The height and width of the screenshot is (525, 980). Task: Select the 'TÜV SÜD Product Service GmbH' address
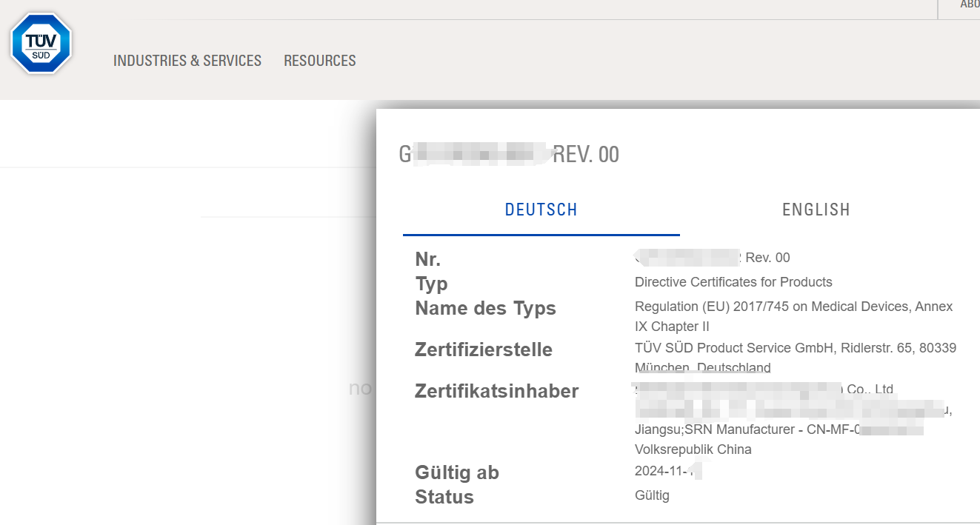coord(796,358)
